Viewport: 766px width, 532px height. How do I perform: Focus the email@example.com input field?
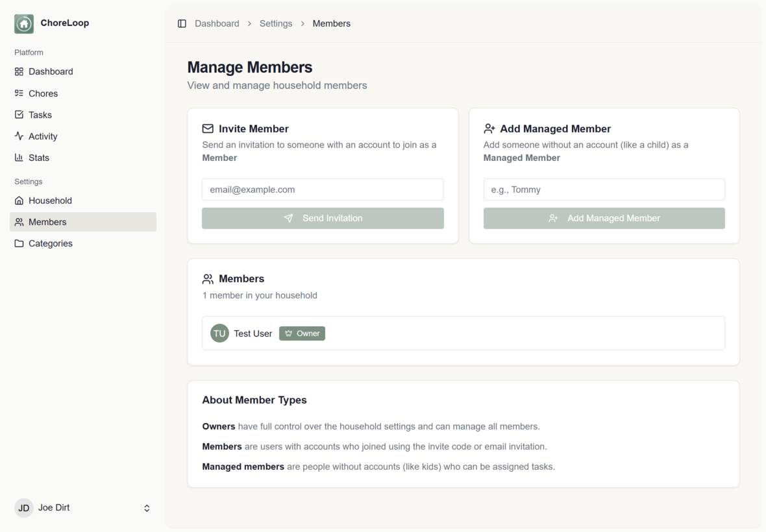point(323,189)
